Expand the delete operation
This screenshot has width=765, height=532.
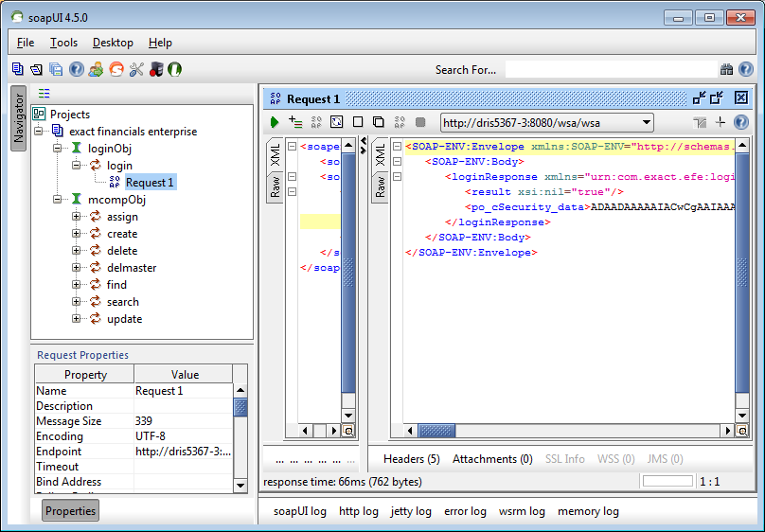[76, 251]
